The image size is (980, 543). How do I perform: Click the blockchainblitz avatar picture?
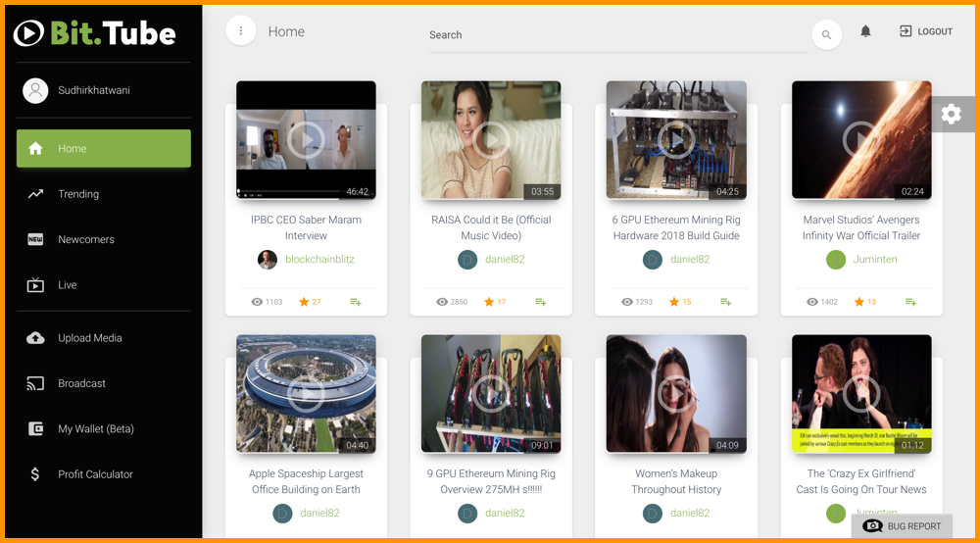point(268,260)
